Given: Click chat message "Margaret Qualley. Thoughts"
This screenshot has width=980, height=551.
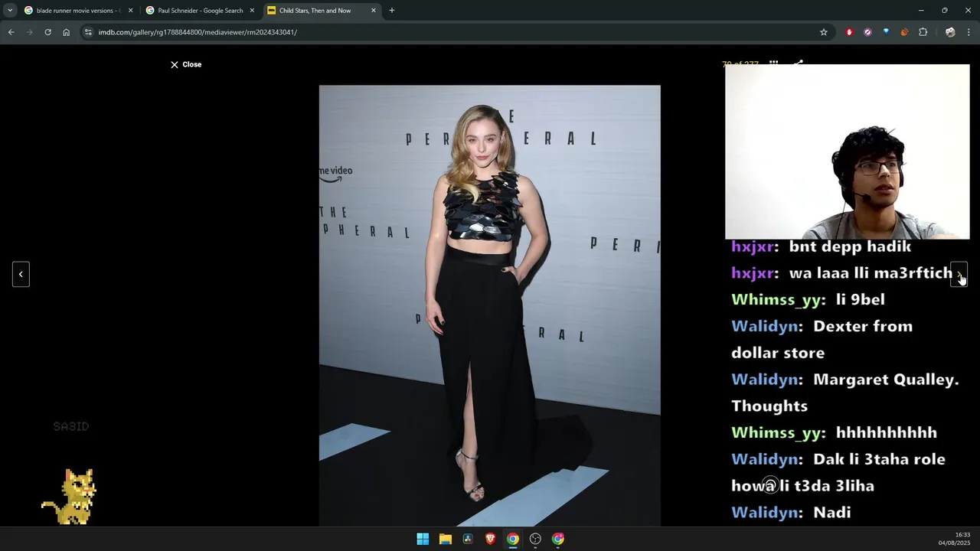Looking at the screenshot, I should pos(845,393).
